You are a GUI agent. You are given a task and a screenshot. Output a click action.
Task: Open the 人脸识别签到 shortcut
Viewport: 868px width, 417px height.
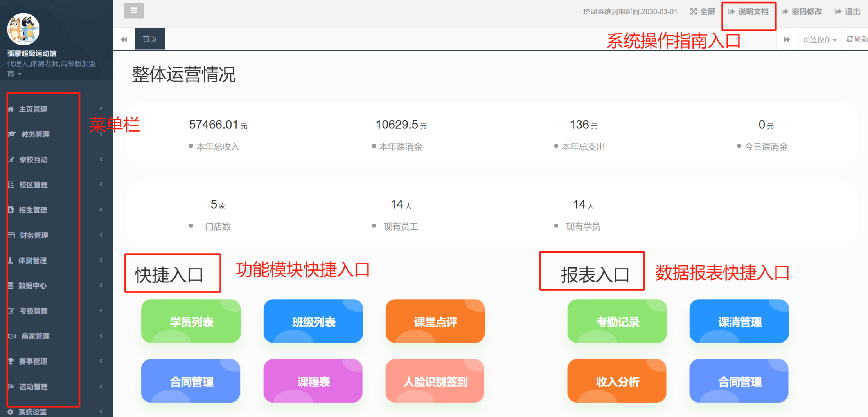click(x=435, y=381)
